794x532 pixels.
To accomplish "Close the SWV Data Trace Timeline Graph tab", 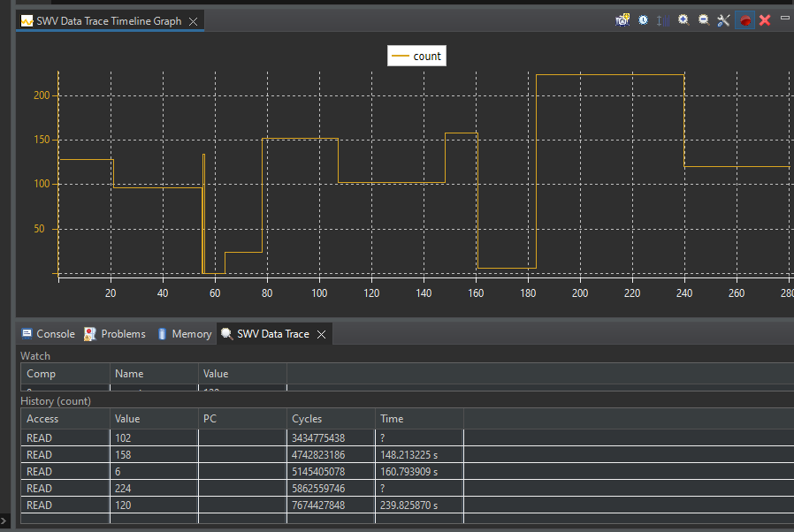I will (x=193, y=21).
